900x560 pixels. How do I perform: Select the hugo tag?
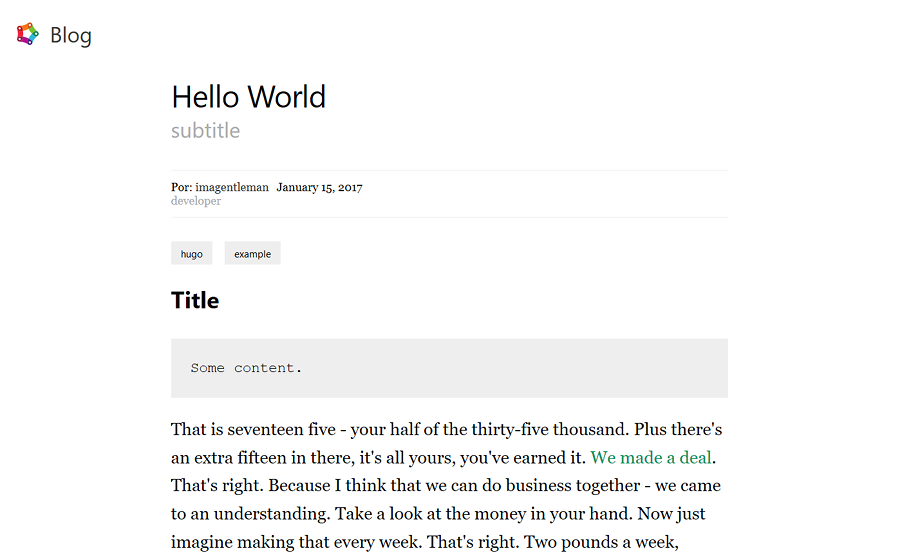(192, 254)
